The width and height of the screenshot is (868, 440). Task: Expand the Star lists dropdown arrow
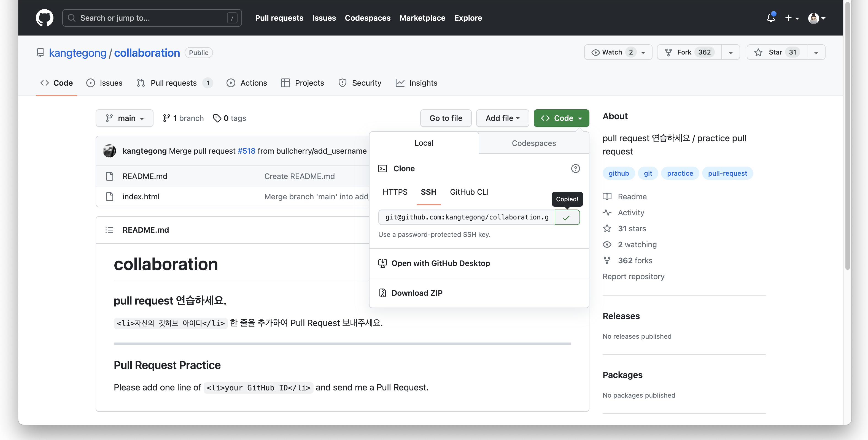pyautogui.click(x=816, y=52)
